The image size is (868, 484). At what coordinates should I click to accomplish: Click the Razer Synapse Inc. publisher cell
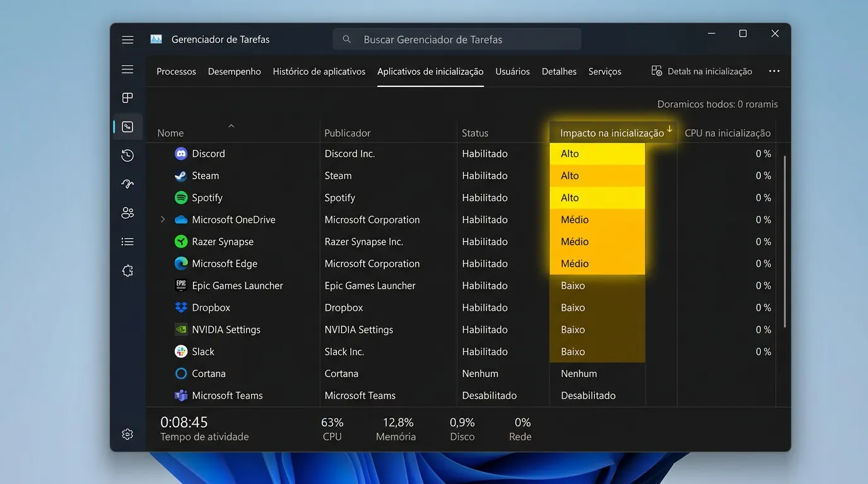364,242
